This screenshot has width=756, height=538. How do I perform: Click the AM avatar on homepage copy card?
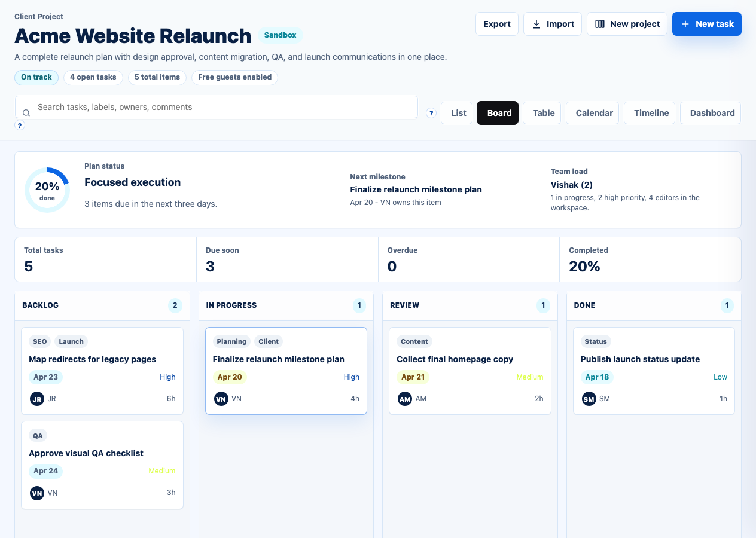(x=405, y=399)
